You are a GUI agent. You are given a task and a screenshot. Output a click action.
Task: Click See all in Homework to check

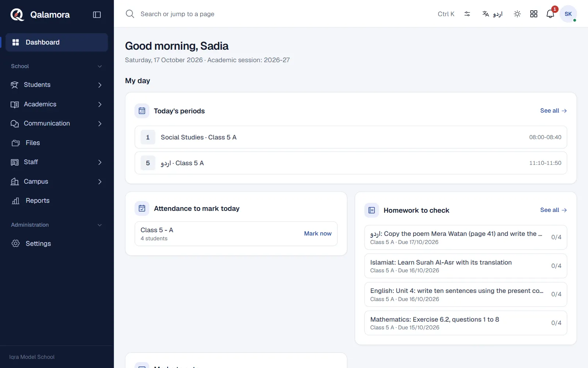553,210
